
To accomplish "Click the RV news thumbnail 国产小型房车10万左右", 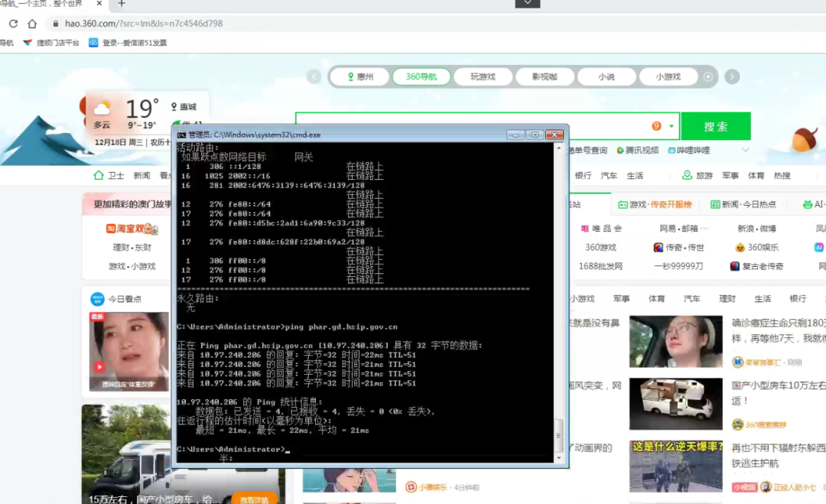I will pyautogui.click(x=675, y=403).
